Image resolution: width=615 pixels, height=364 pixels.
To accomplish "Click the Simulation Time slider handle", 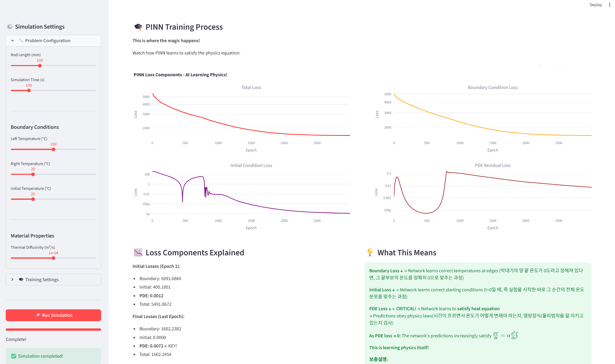I will (29, 90).
